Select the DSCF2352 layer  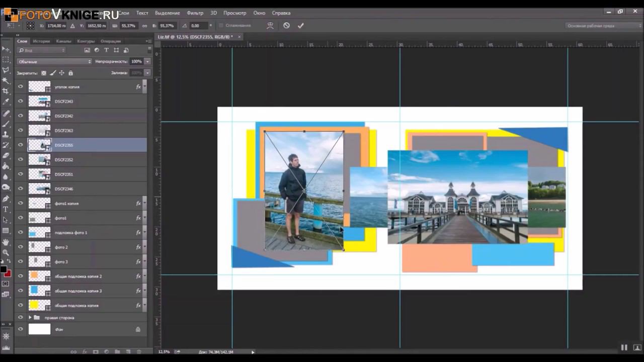(x=91, y=159)
